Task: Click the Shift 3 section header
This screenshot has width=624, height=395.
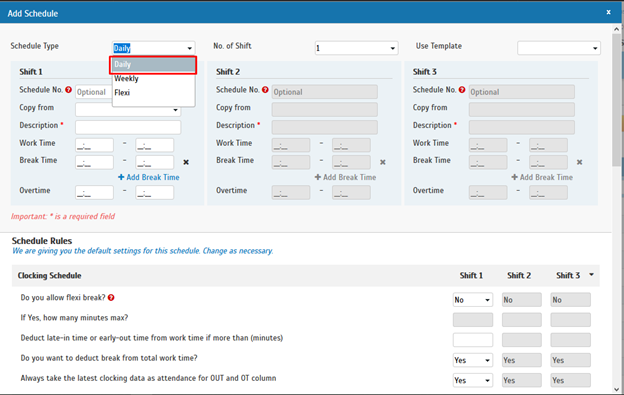Action: coord(425,72)
